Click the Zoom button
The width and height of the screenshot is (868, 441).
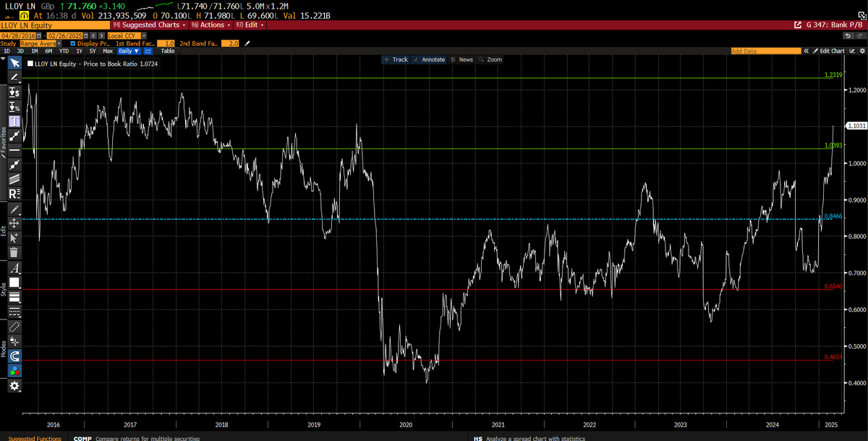pyautogui.click(x=490, y=59)
